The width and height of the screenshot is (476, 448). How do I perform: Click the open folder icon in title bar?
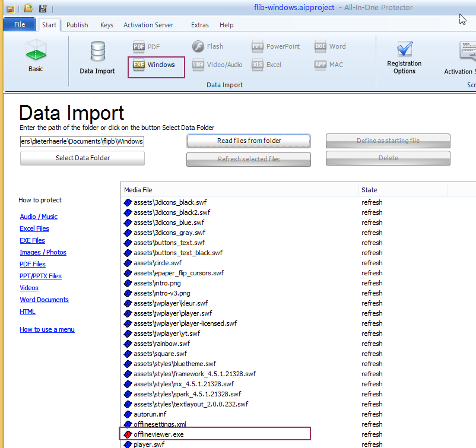pos(28,8)
